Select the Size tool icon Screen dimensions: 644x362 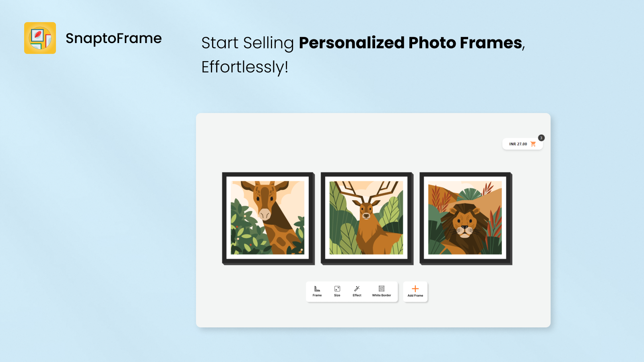click(337, 289)
